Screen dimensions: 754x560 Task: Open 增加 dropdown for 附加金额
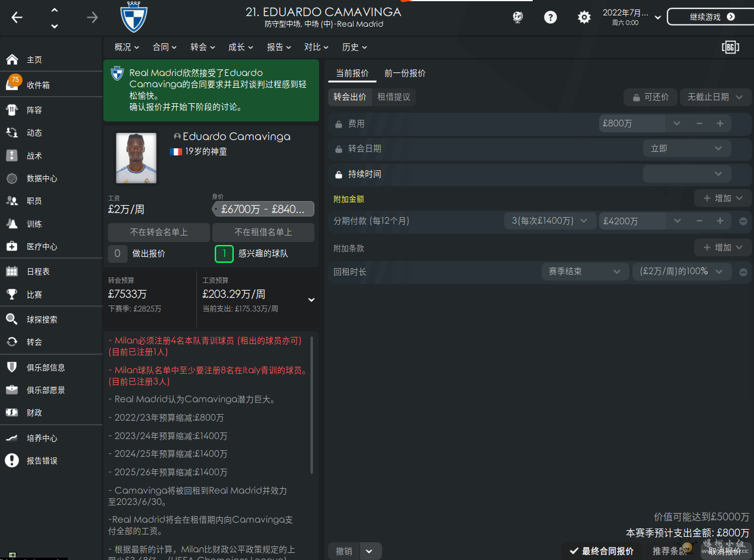pos(723,198)
